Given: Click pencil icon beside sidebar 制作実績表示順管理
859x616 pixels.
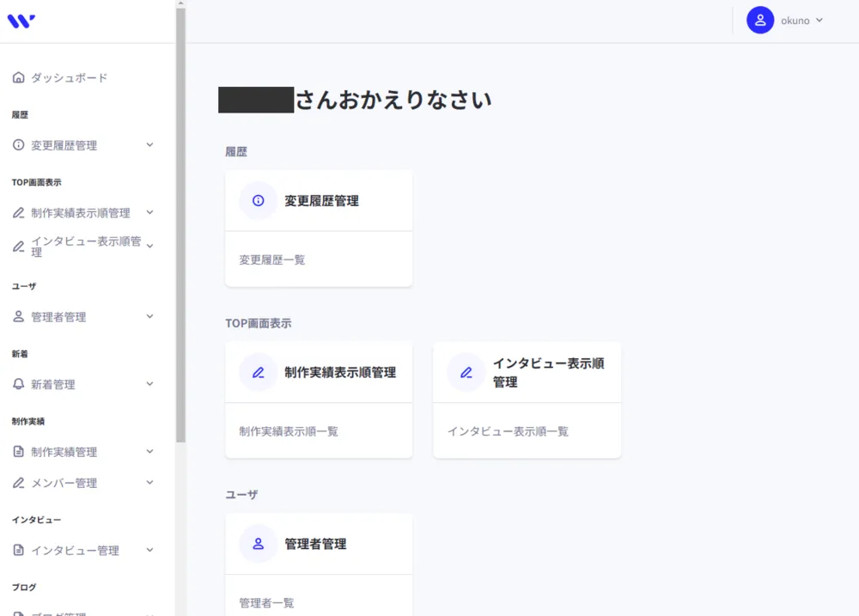Looking at the screenshot, I should pyautogui.click(x=19, y=213).
